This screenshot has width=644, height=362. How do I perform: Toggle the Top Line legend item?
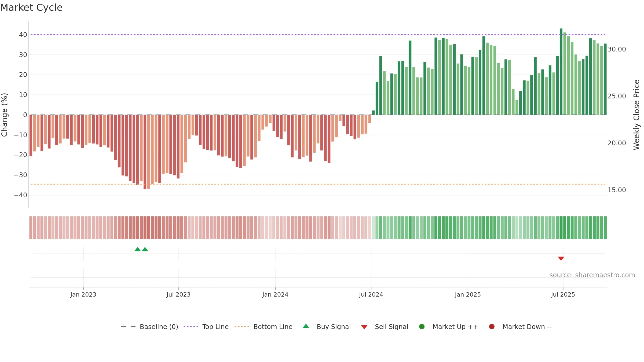[x=206, y=327]
